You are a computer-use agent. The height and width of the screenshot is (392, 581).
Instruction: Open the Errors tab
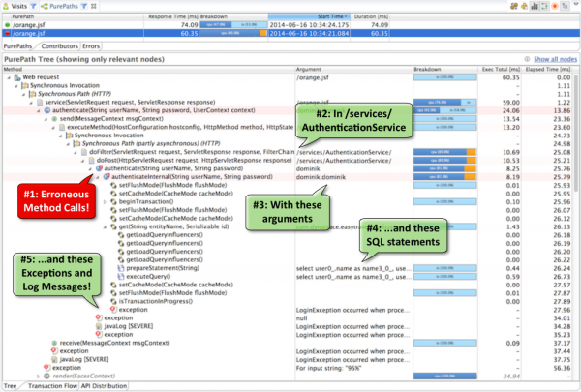tap(91, 46)
